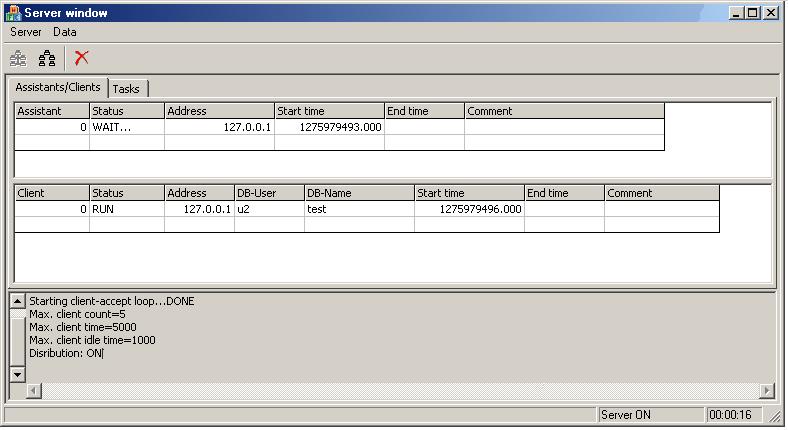Click the DB-Name column header in clients table

pos(358,193)
